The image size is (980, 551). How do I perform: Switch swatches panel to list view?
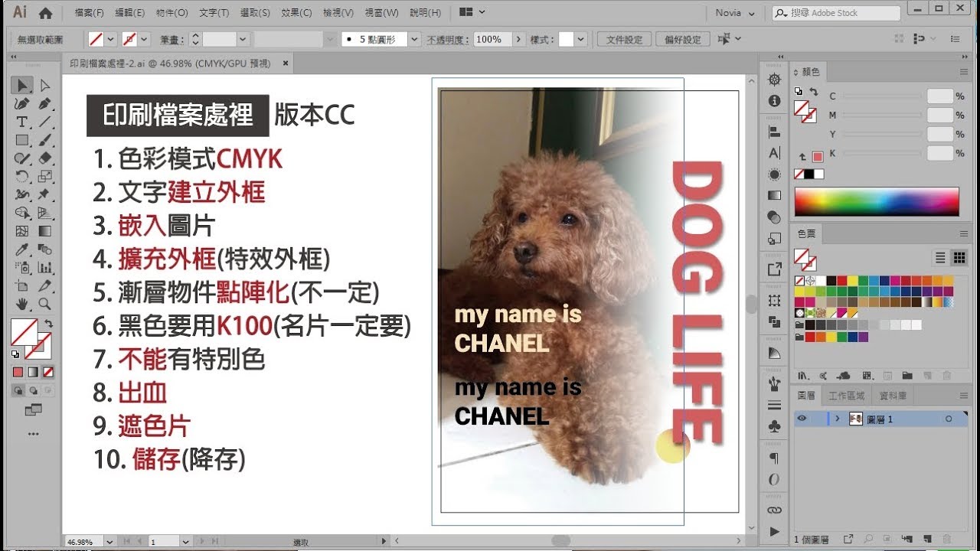[940, 257]
